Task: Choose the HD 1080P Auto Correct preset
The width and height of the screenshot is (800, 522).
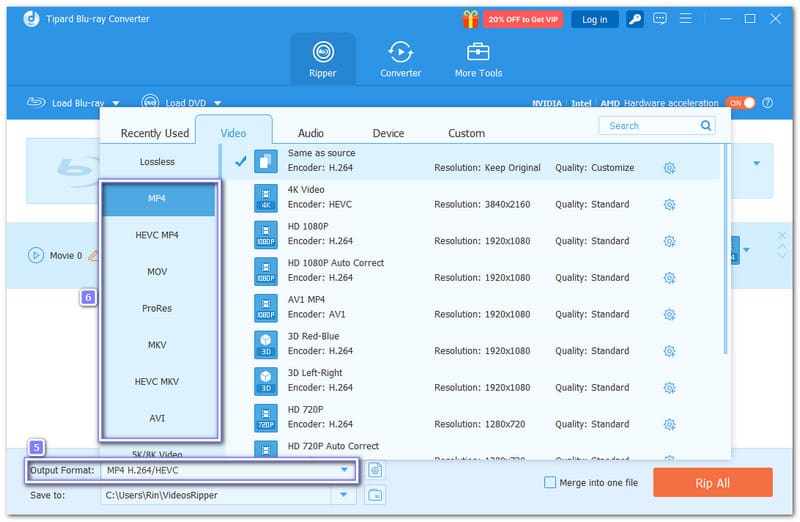Action: click(x=472, y=271)
